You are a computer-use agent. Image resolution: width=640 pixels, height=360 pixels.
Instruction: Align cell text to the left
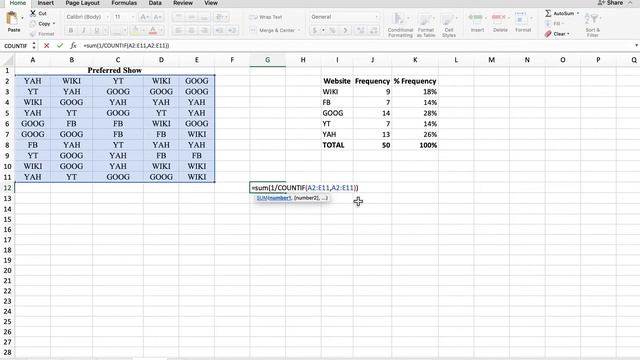click(178, 30)
